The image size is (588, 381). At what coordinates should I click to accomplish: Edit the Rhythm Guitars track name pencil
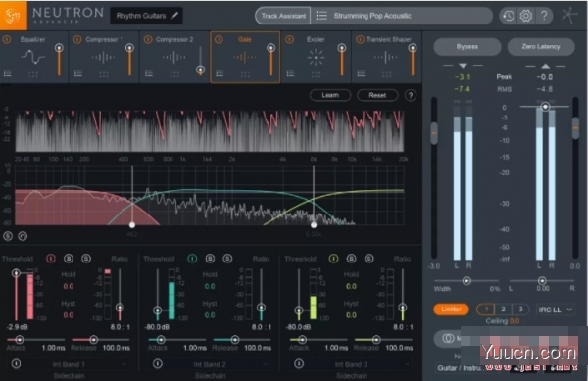(x=174, y=16)
